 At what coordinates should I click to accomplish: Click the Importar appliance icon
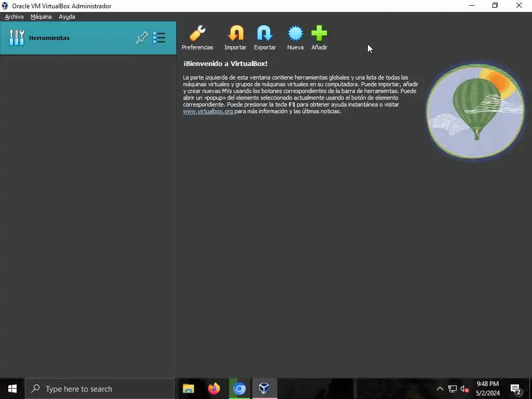click(235, 37)
